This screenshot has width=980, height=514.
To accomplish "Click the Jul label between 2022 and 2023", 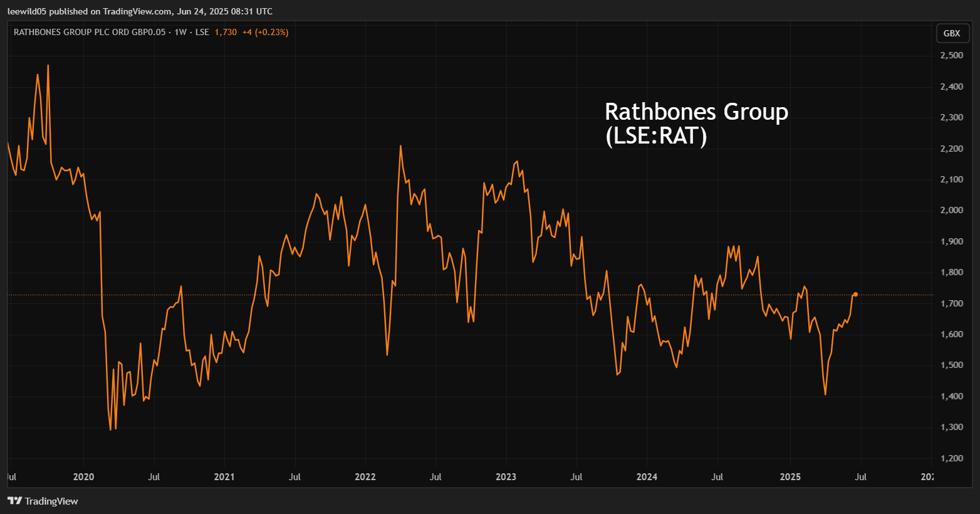I will tap(435, 476).
